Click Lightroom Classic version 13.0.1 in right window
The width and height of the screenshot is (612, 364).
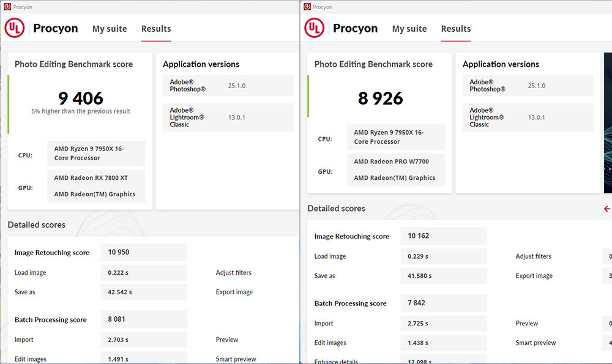[536, 117]
